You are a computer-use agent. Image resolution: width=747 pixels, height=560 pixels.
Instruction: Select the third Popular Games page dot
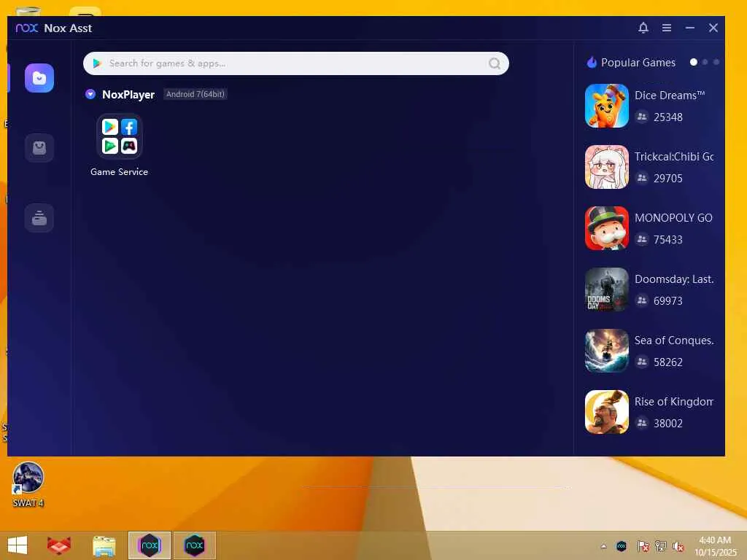(716, 62)
